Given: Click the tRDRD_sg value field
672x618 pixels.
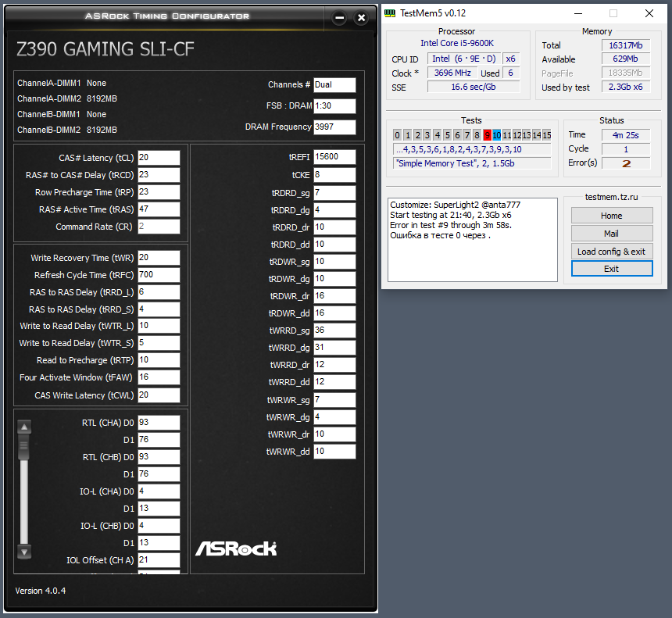Looking at the screenshot, I should [334, 193].
